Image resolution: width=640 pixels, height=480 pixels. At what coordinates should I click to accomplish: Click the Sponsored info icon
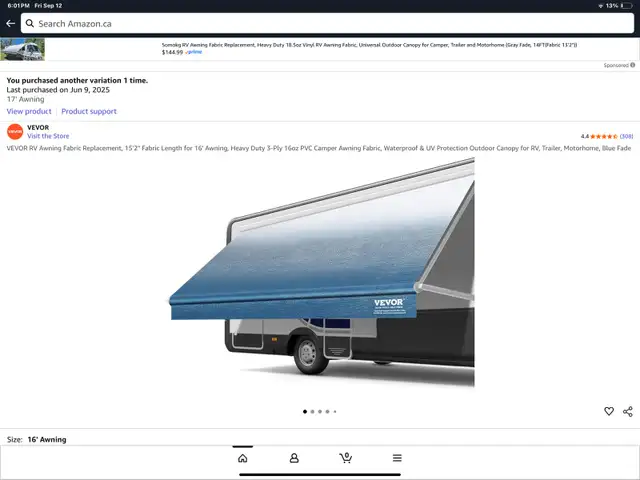(632, 65)
